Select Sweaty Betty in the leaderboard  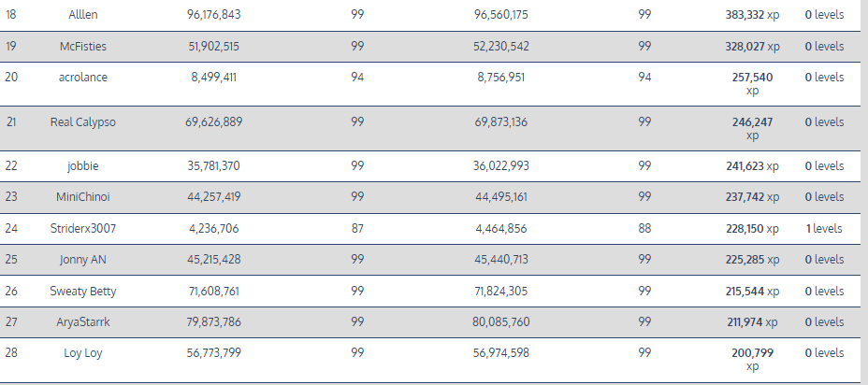(x=82, y=292)
